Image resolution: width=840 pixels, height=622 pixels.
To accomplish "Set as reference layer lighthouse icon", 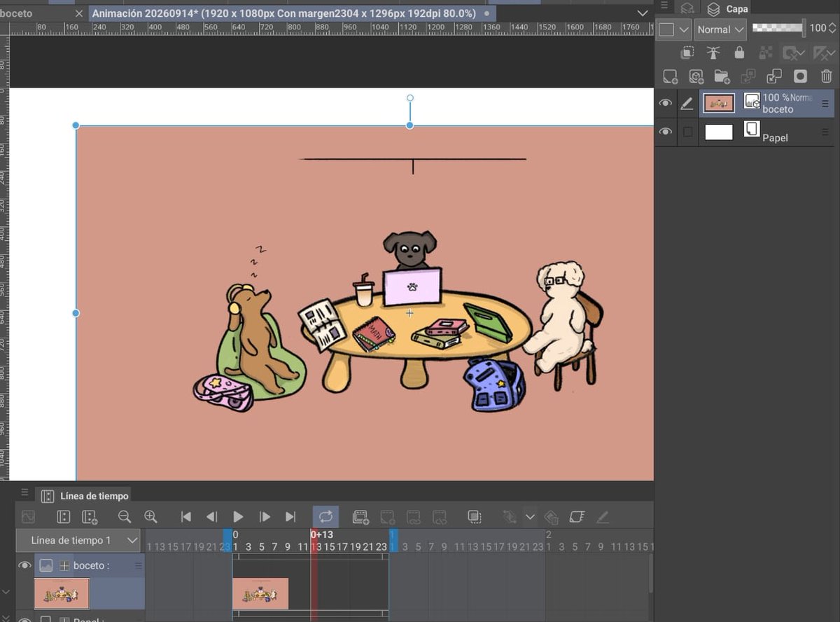I will tap(713, 53).
